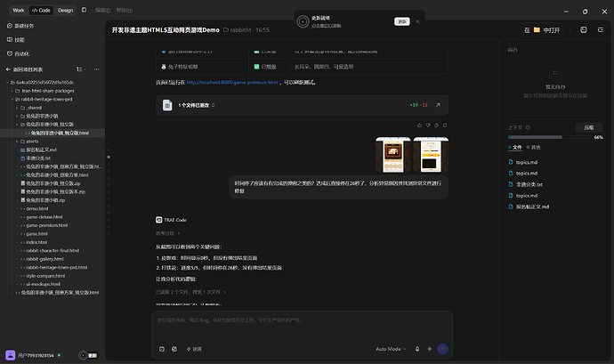This screenshot has height=364, width=614.
Task: Give thumbs down to the response
Action: 428,125
